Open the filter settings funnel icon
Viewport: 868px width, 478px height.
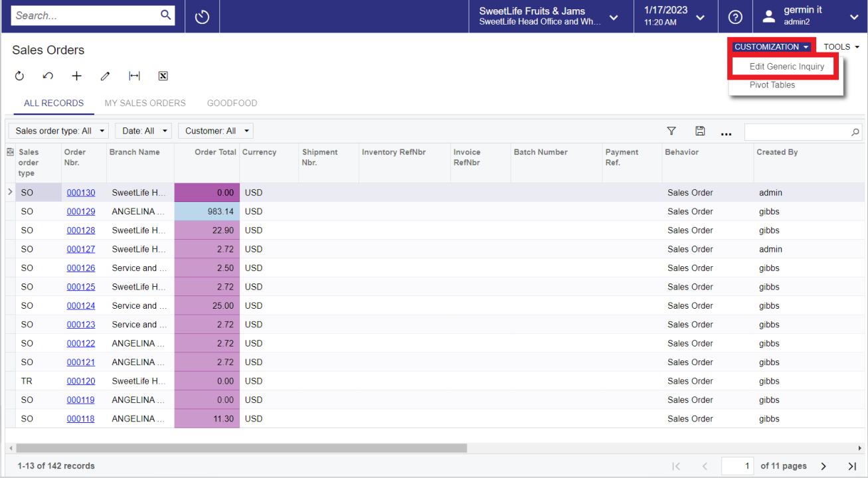(x=671, y=131)
